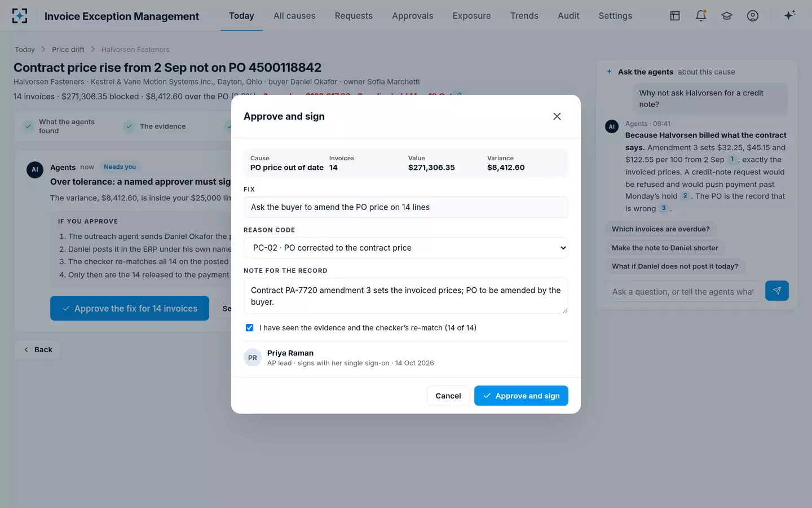812x508 pixels.
Task: Click the "PO price out of date" cause
Action: click(x=287, y=168)
